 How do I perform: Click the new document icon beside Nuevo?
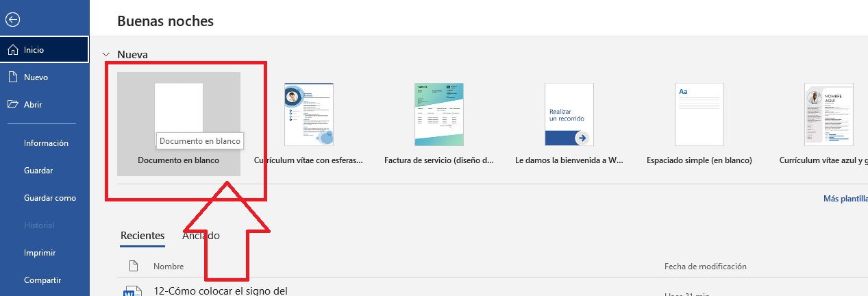[x=12, y=77]
